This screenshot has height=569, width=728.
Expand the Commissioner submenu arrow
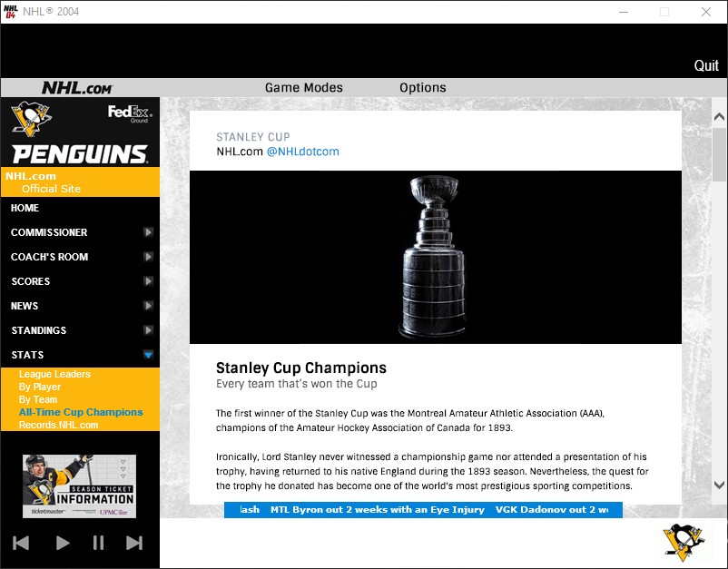[x=148, y=232]
